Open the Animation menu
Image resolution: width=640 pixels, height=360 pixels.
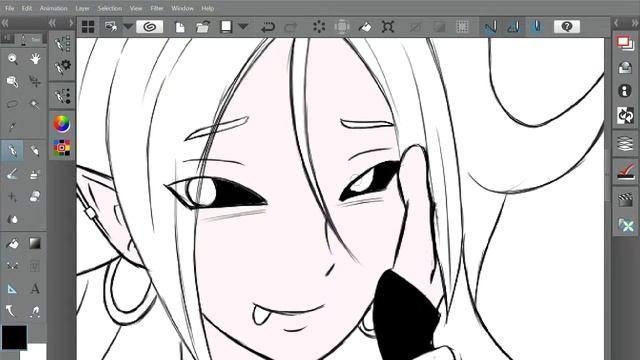(53, 8)
